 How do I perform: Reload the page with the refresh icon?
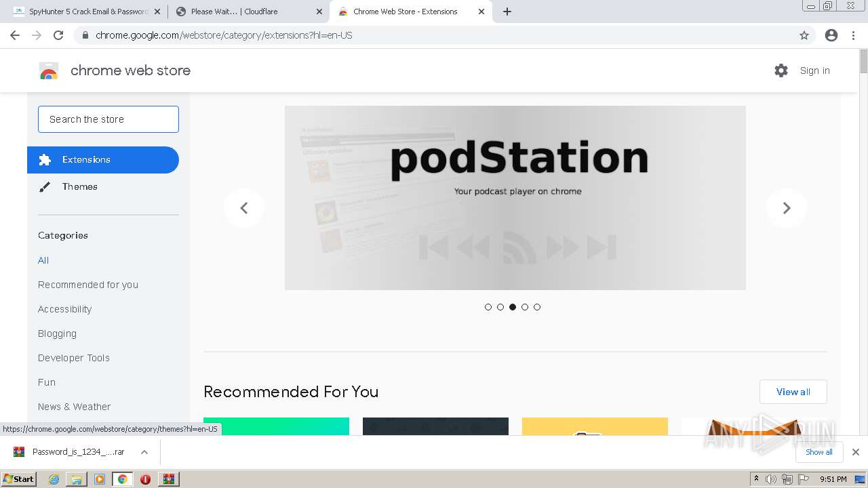(58, 35)
